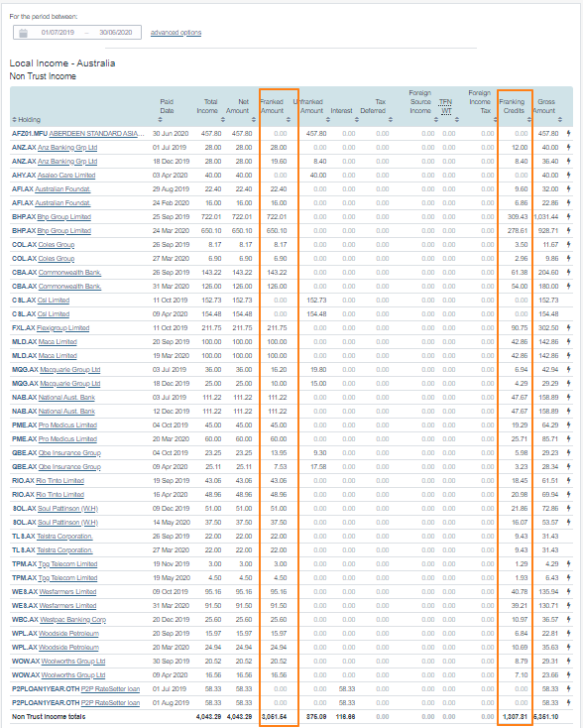This screenshot has width=583, height=728.
Task: Open Bhp Group Limited link dated 25 Sep 2019
Action: [64, 217]
